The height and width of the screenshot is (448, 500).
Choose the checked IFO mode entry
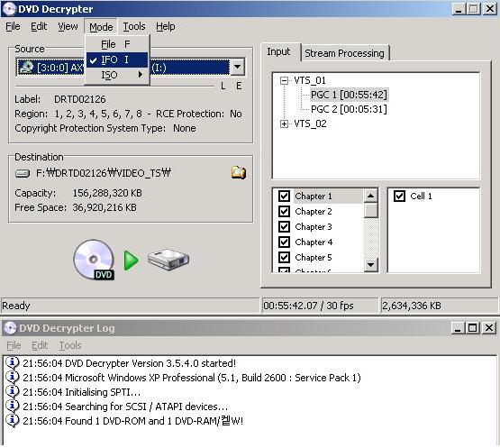(117, 59)
